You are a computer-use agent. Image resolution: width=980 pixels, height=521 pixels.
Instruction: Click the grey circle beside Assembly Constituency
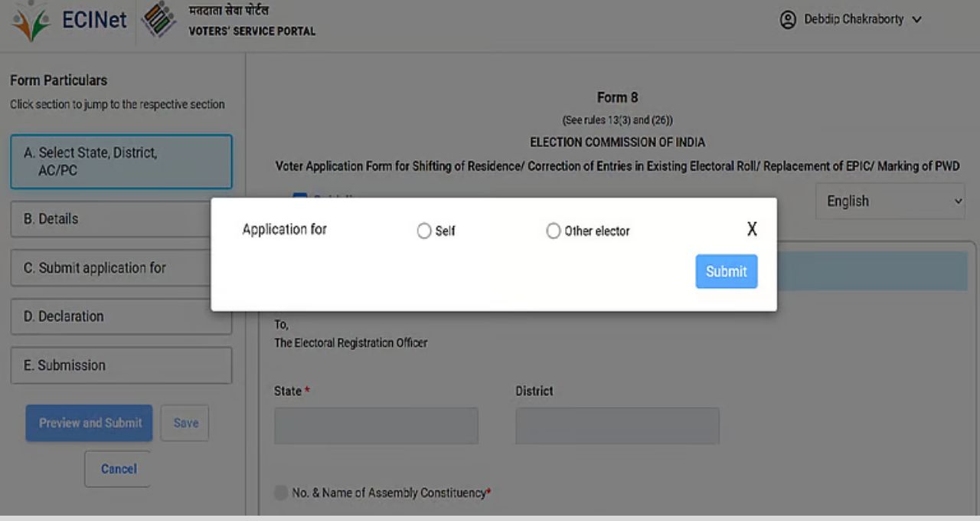pos(281,493)
